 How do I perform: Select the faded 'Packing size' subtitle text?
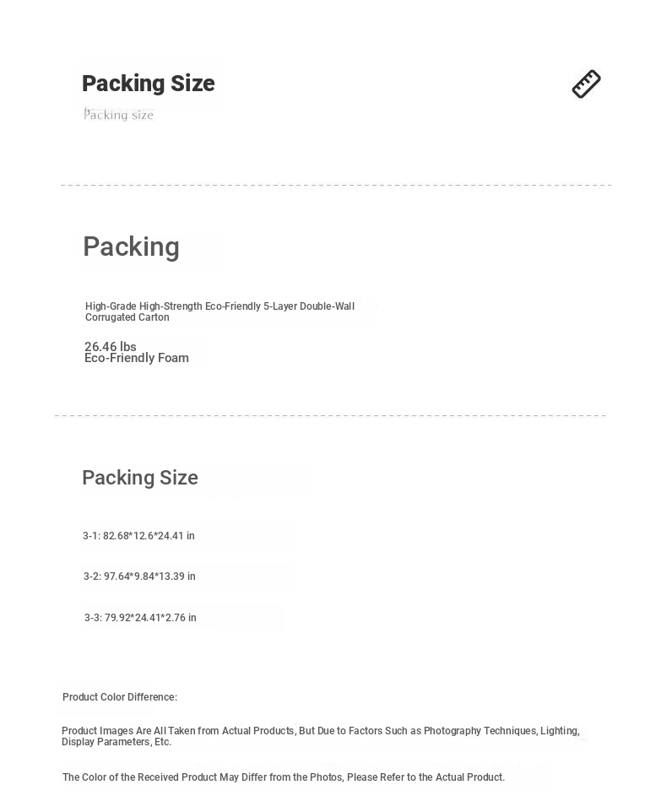click(x=118, y=115)
